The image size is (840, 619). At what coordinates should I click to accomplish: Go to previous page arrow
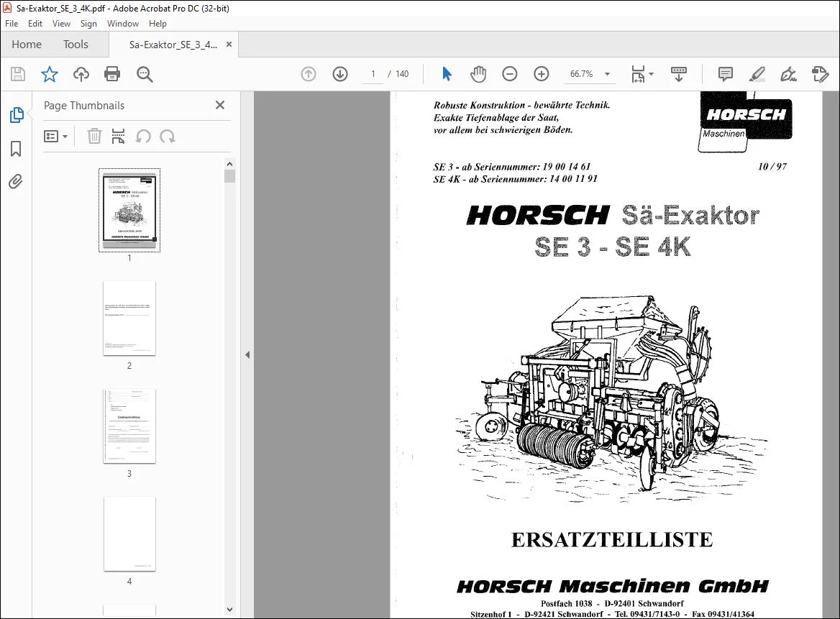[308, 74]
